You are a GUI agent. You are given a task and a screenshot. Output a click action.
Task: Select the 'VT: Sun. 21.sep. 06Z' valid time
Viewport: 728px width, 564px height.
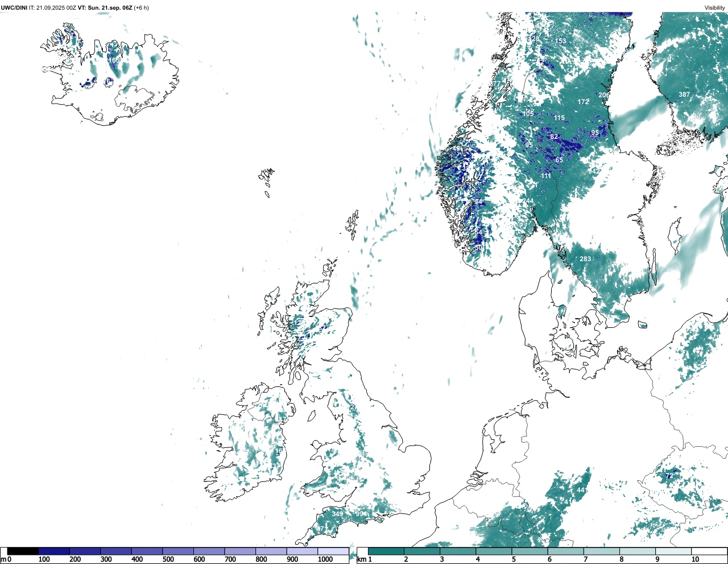point(105,7)
